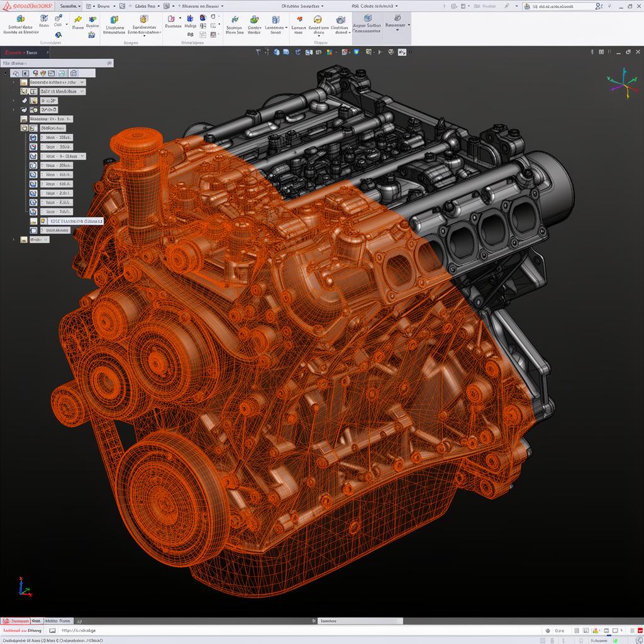This screenshot has height=644, width=644.
Task: Click the first large assembly-components ribbon icon
Action: coord(20,19)
